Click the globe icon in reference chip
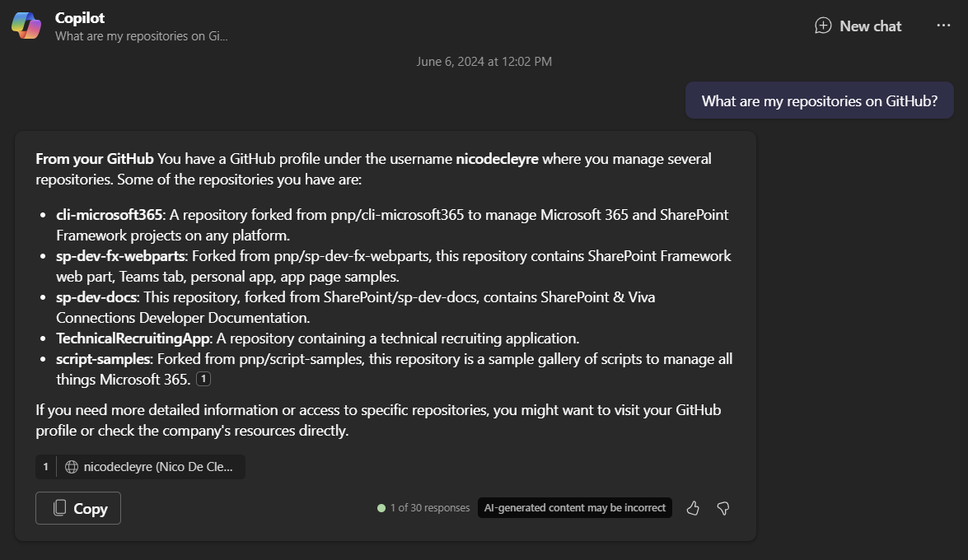 point(72,467)
